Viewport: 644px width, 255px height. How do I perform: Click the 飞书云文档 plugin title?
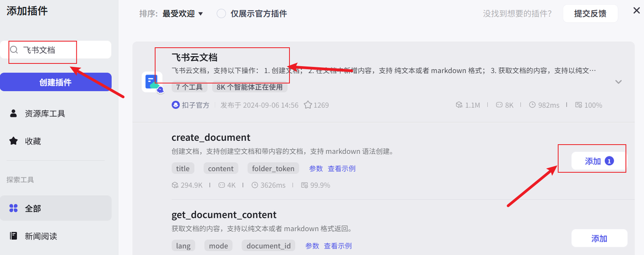click(194, 57)
